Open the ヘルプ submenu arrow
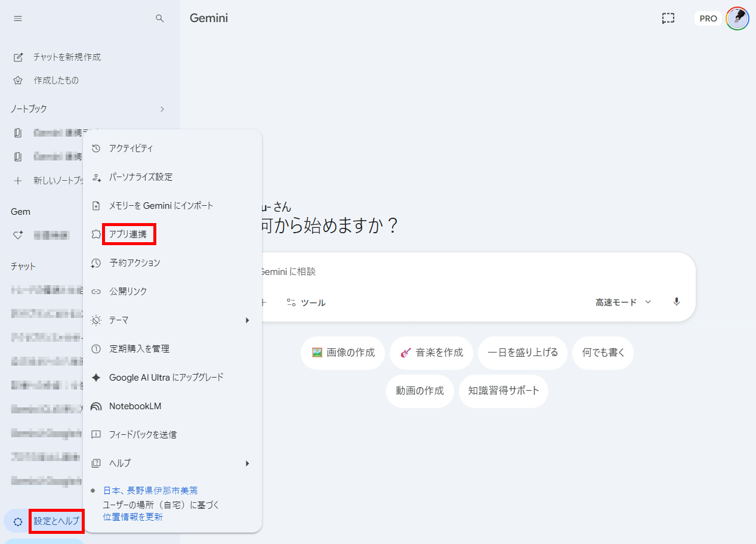756x544 pixels. click(x=247, y=463)
